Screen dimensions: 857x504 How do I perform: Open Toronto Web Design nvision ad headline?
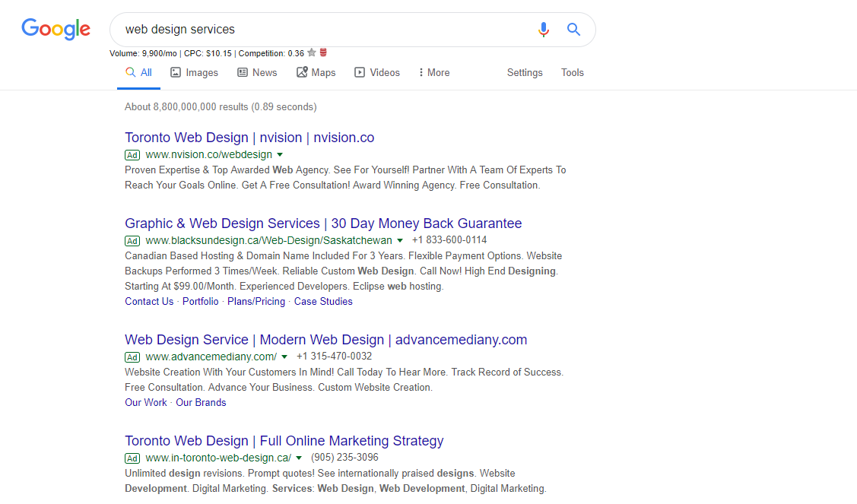249,137
